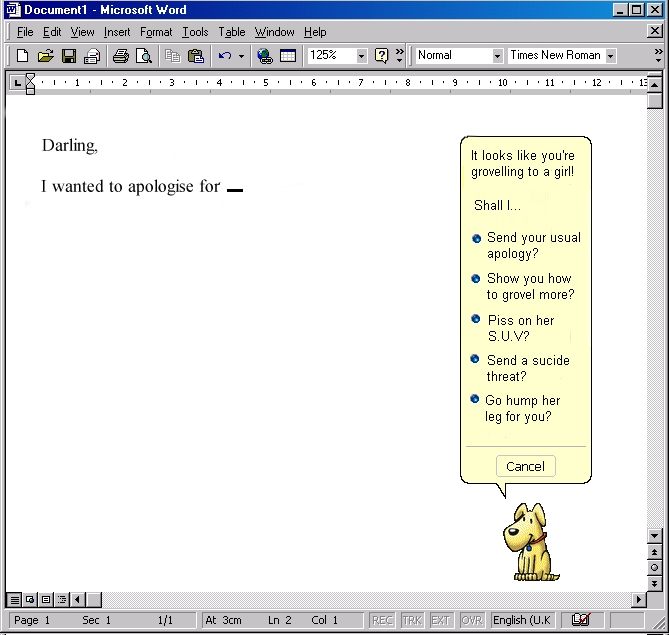Click the horizontal scrollbar thumb
This screenshot has height=635, width=669.
(94, 600)
